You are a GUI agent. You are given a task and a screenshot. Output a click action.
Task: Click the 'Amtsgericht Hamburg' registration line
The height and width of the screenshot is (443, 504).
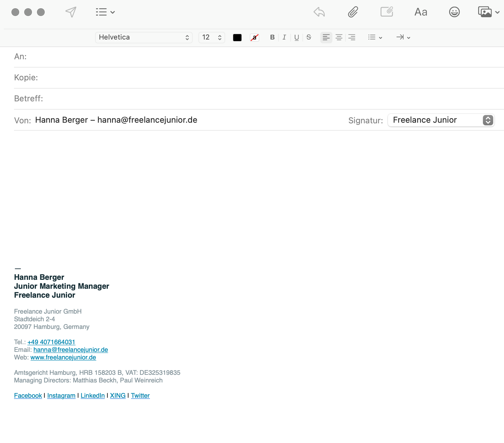[x=97, y=373]
